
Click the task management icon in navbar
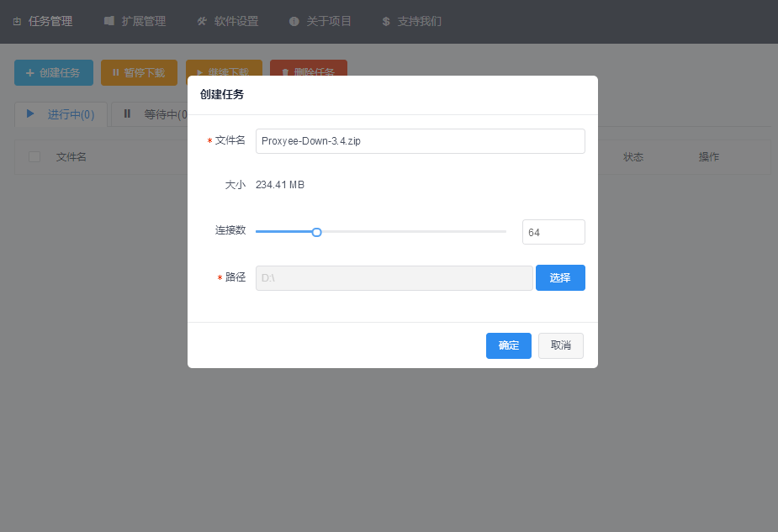click(17, 22)
